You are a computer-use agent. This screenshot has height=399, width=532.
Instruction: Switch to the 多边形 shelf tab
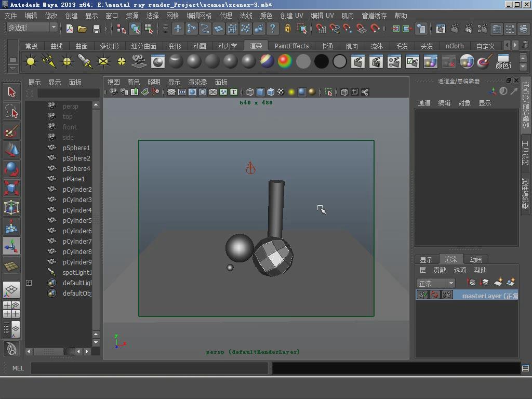pos(109,46)
